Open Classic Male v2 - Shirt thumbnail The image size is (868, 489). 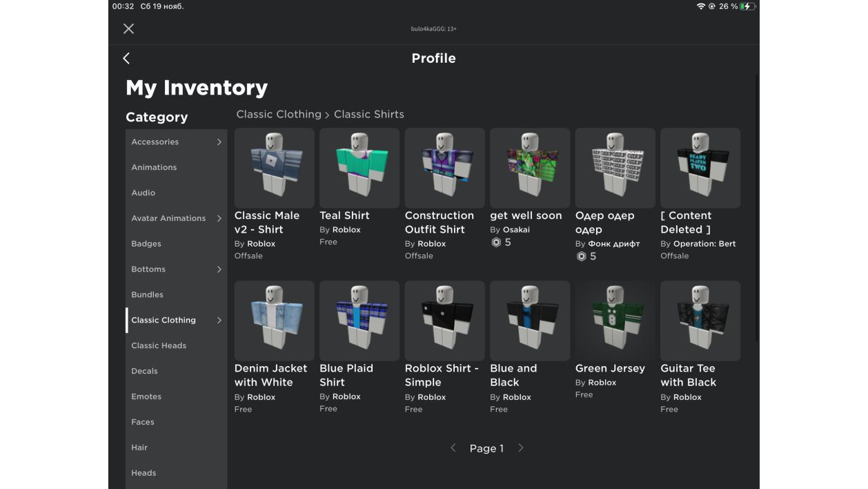(275, 168)
